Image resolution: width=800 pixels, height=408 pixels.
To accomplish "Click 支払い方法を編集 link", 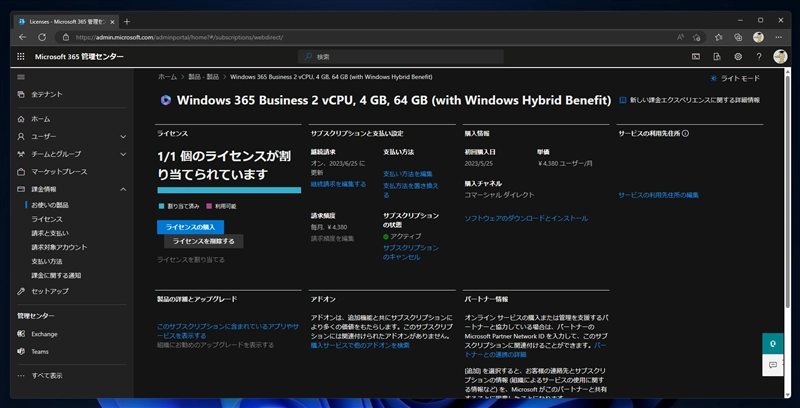I will click(x=408, y=174).
